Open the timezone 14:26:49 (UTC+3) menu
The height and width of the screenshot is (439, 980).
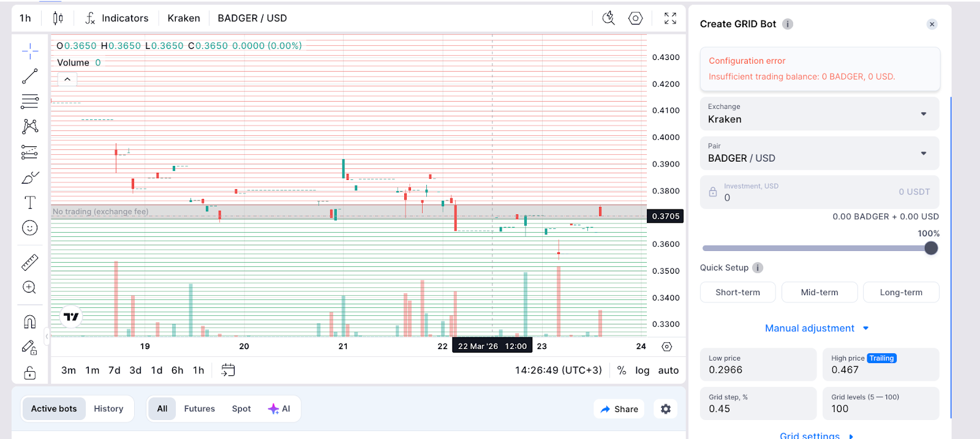point(559,370)
